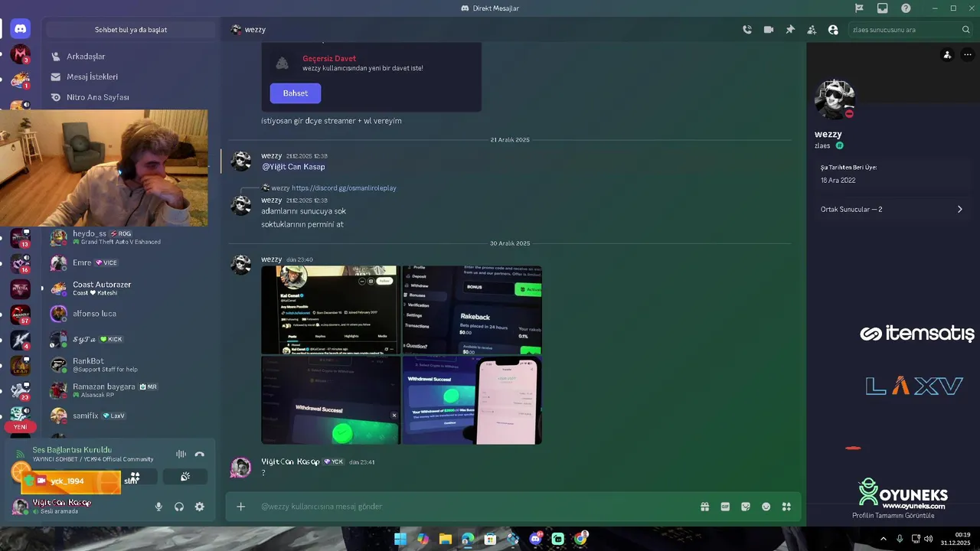
Task: Click wezzy's avatar in the profile panel
Action: coord(835,99)
